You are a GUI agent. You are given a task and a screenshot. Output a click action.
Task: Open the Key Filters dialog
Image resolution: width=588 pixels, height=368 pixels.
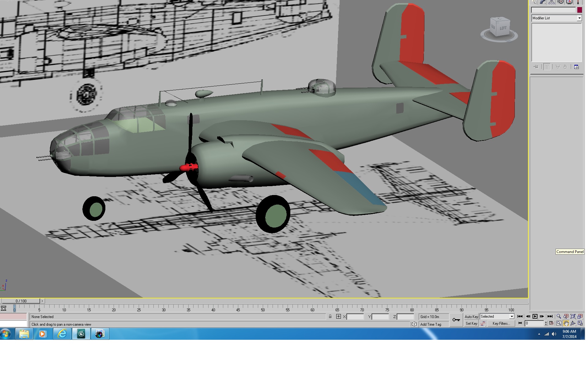(x=501, y=324)
